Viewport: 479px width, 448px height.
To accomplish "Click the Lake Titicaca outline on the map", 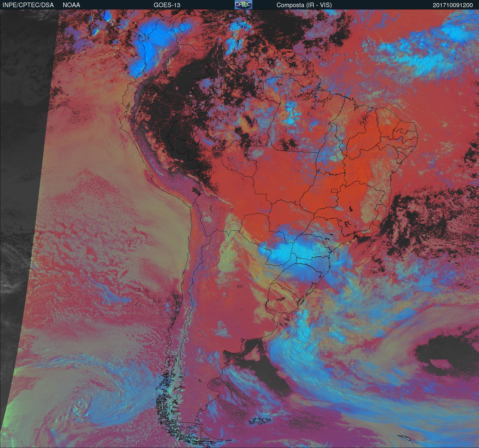I will 196,191.
